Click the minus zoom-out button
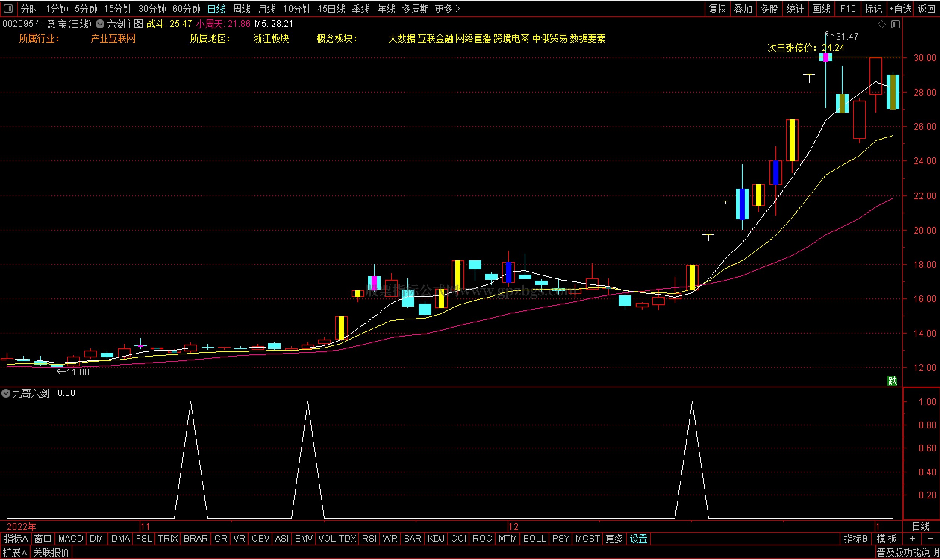The height and width of the screenshot is (560, 940). [x=930, y=539]
